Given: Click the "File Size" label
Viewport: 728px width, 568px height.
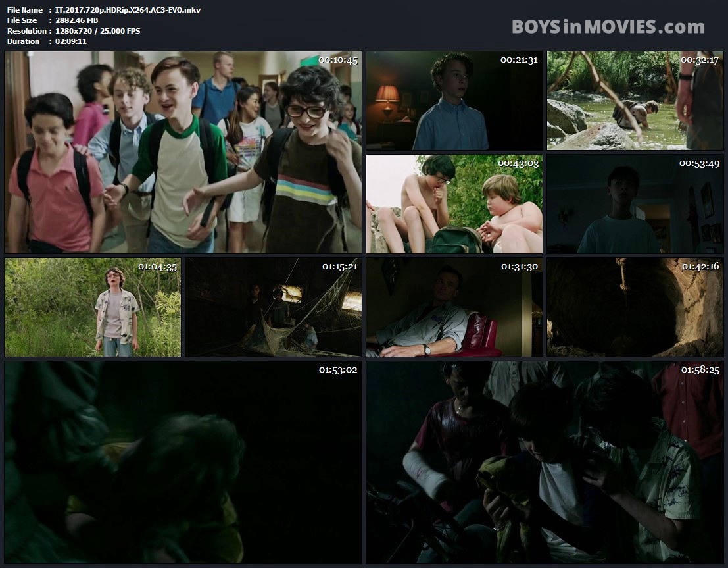Looking at the screenshot, I should point(22,20).
